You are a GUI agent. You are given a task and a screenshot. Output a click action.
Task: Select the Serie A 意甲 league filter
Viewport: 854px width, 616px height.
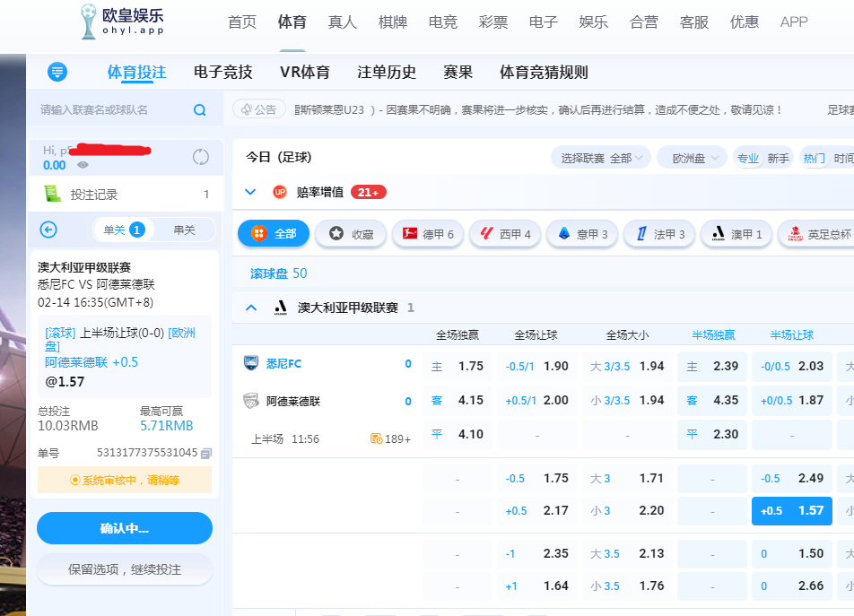[581, 234]
